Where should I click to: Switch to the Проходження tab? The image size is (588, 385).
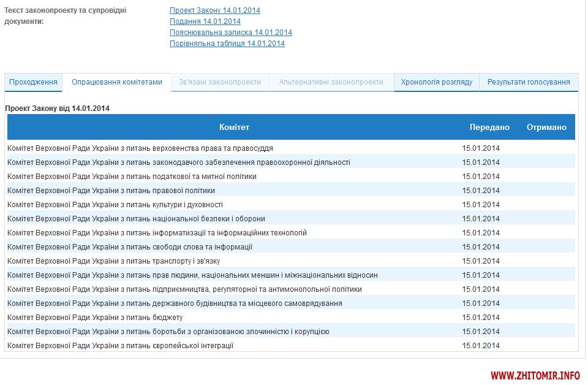34,82
